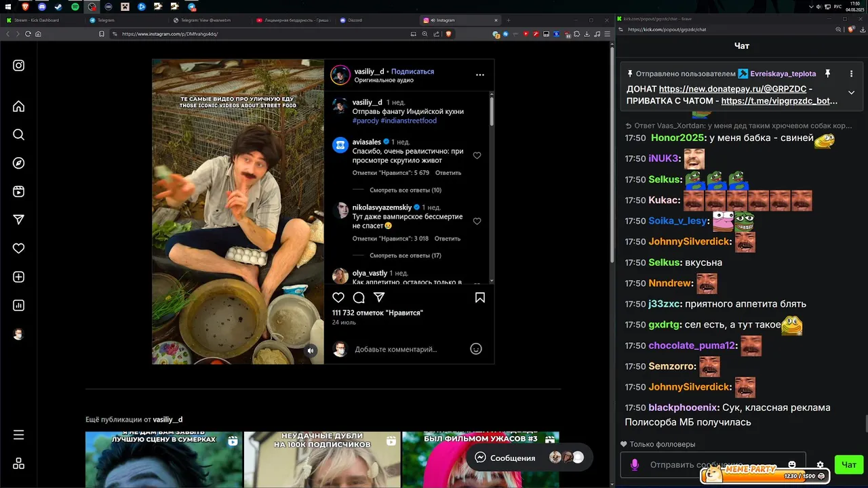868x488 pixels.
Task: Mute or unmute the video sound
Action: [311, 350]
